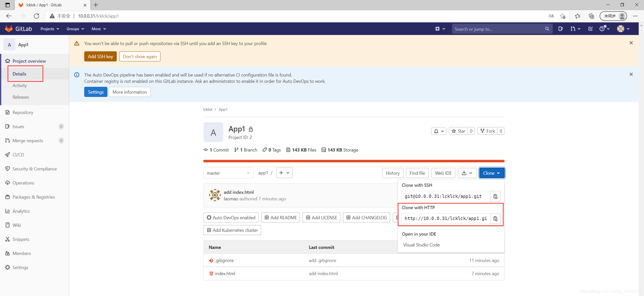The image size is (644, 296).
Task: Open the To-Do list icon
Action: pos(590,29)
